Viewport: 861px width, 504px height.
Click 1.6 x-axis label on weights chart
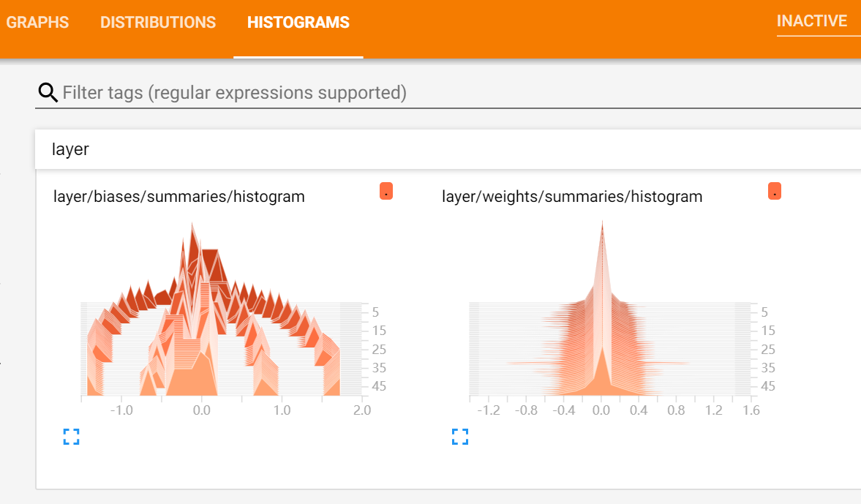(751, 410)
